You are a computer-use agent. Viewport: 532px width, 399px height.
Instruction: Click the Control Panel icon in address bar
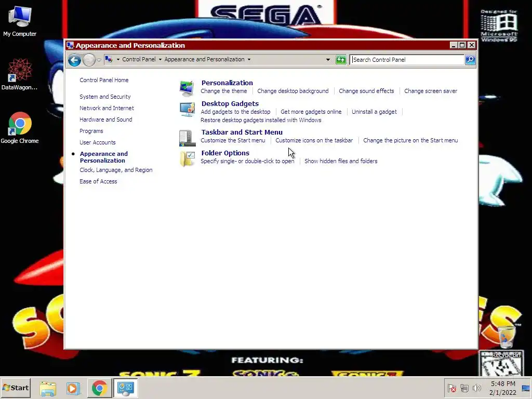coord(109,59)
